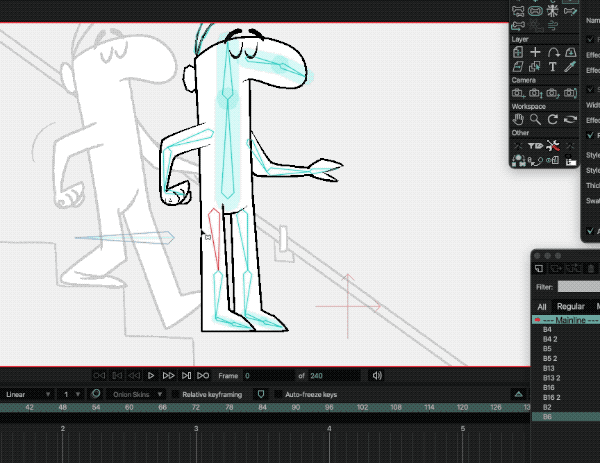Click the 3 second marker in the timeline
This screenshot has width=600, height=463.
coord(196,429)
